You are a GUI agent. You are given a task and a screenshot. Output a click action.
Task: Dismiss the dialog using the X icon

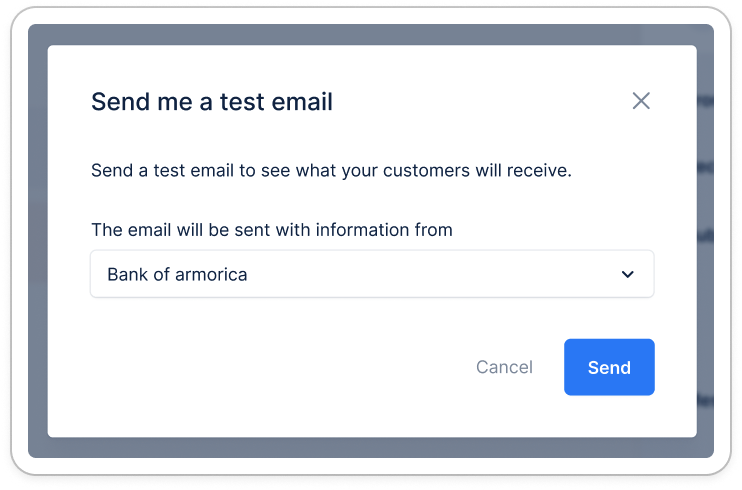(641, 101)
